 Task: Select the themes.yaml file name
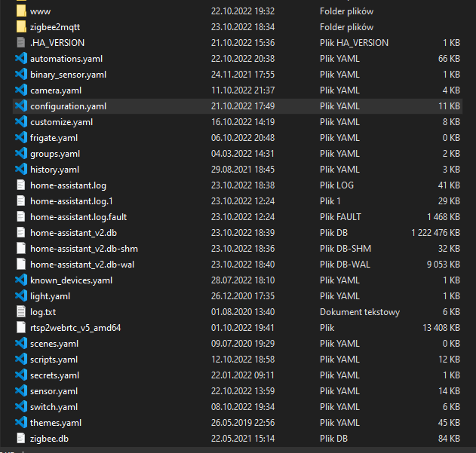(x=56, y=423)
